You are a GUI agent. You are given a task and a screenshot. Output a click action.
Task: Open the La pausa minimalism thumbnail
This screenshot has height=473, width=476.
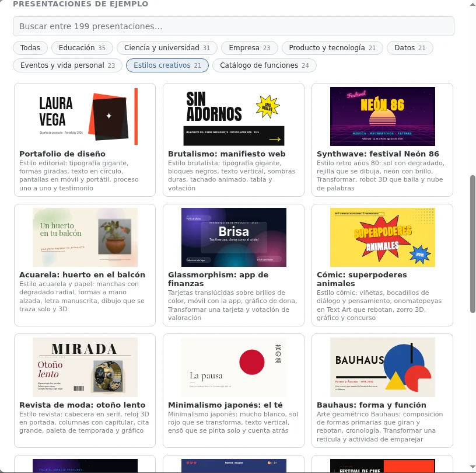(234, 367)
